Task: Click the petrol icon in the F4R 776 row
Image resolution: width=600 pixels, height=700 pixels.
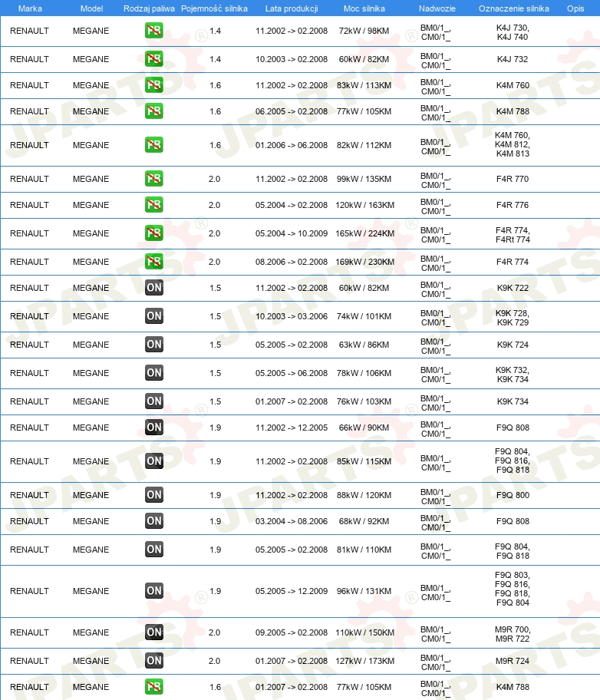Action: pyautogui.click(x=154, y=205)
